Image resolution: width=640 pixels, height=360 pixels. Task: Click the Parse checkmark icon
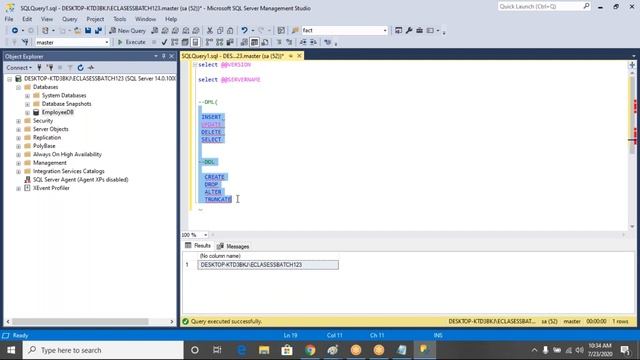164,42
